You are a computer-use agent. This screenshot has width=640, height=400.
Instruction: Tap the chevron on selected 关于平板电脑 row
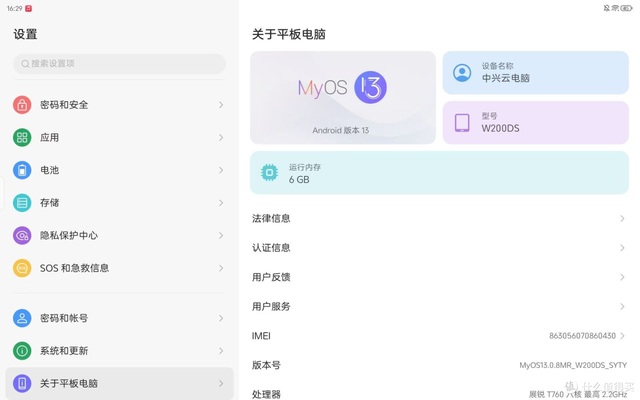tap(221, 383)
